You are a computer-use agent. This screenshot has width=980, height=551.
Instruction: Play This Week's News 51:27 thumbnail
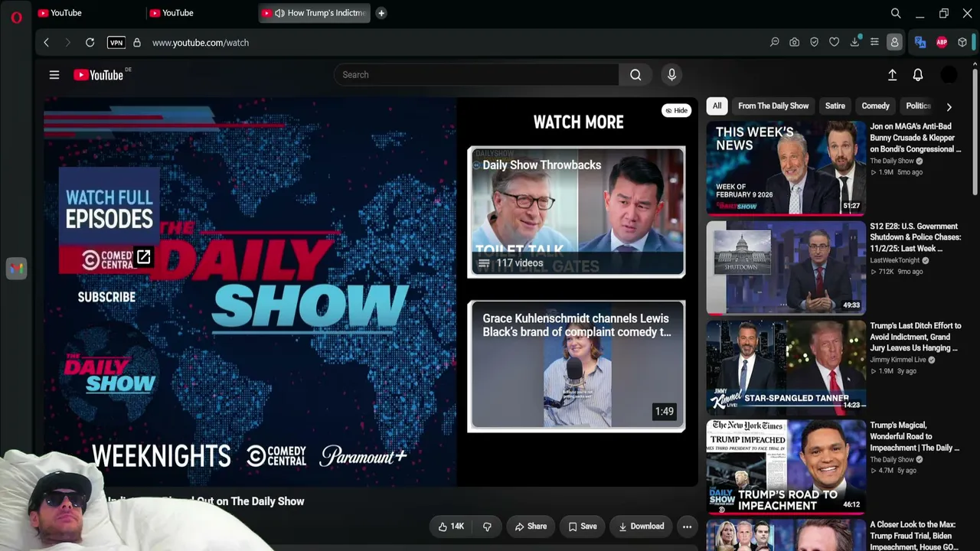pyautogui.click(x=786, y=168)
